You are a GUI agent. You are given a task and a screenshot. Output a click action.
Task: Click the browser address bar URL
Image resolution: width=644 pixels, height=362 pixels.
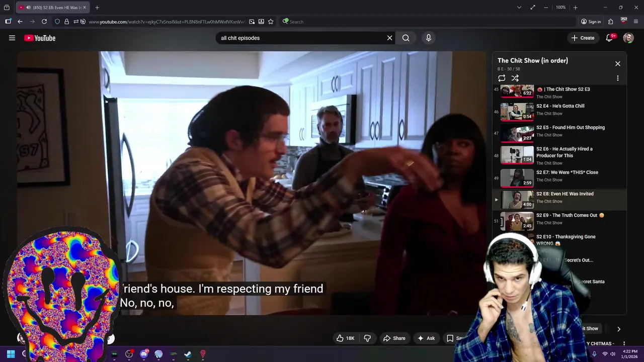click(x=166, y=22)
